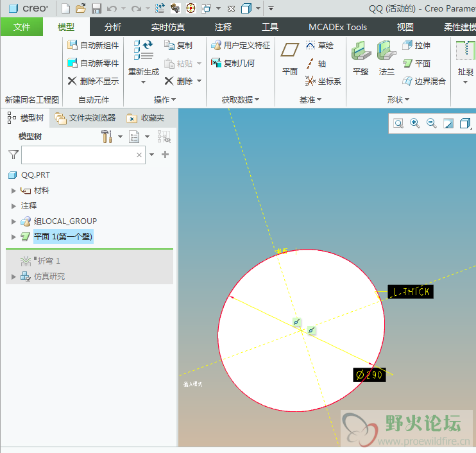476x453 pixels.
Task: Switch to the MCADEx Tools tab
Action: (x=337, y=27)
